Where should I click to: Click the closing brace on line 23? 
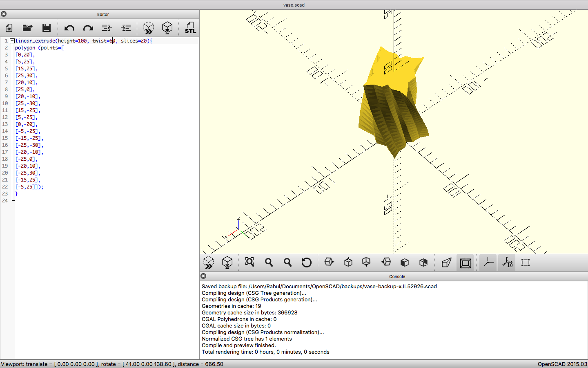coord(16,194)
